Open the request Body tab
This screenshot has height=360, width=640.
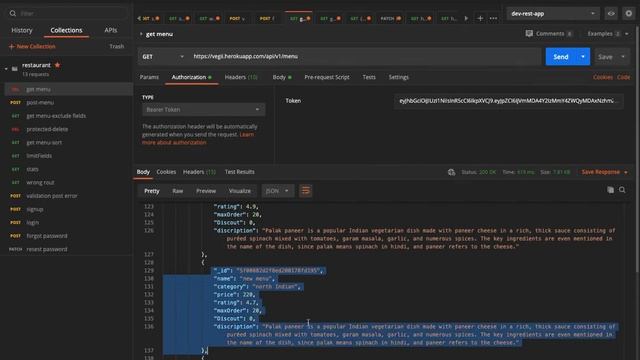click(282, 77)
